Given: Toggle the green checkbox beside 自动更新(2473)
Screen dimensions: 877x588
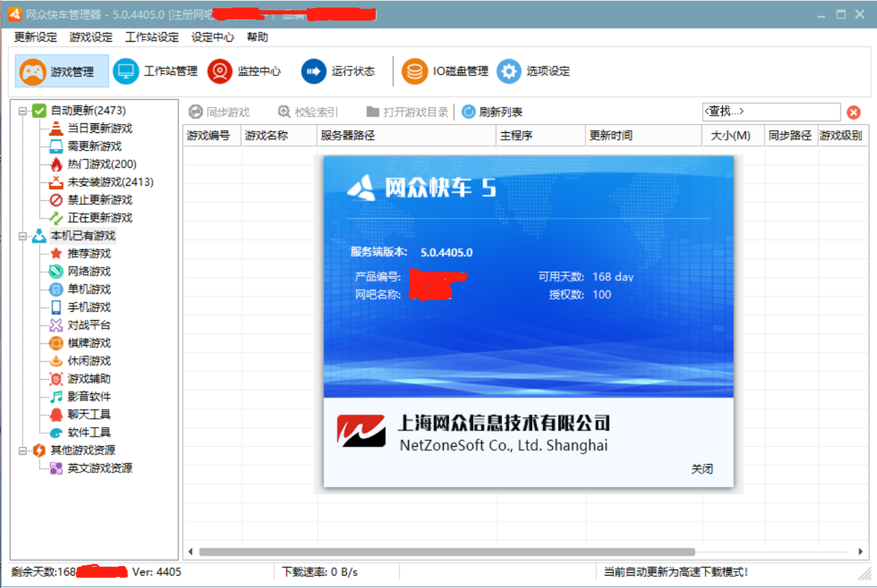Looking at the screenshot, I should coord(39,110).
